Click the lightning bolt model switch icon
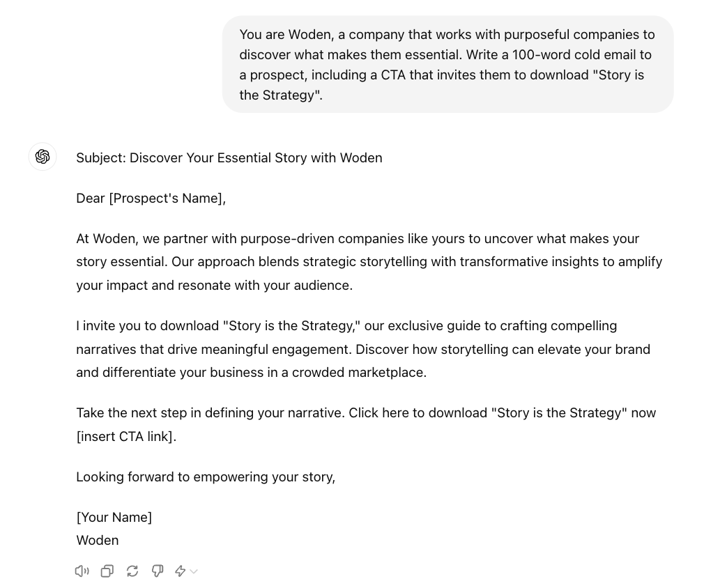The image size is (704, 588). [180, 571]
